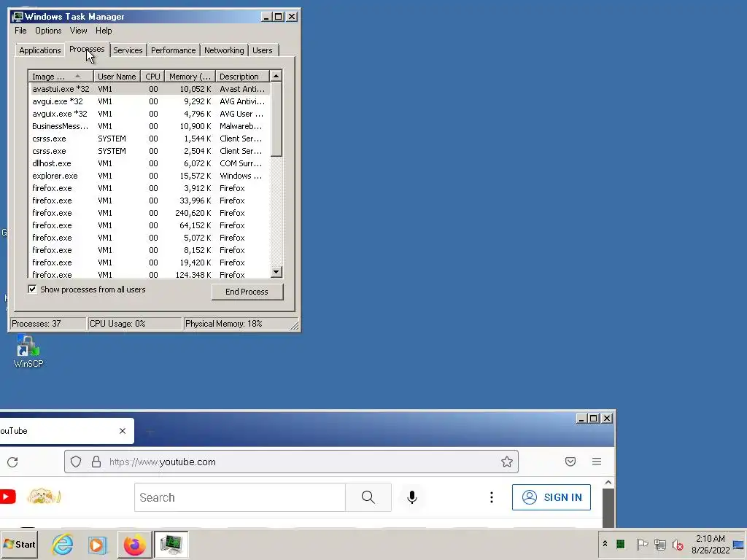Select the explorer.exe process row
The height and width of the screenshot is (560, 747).
pyautogui.click(x=149, y=176)
